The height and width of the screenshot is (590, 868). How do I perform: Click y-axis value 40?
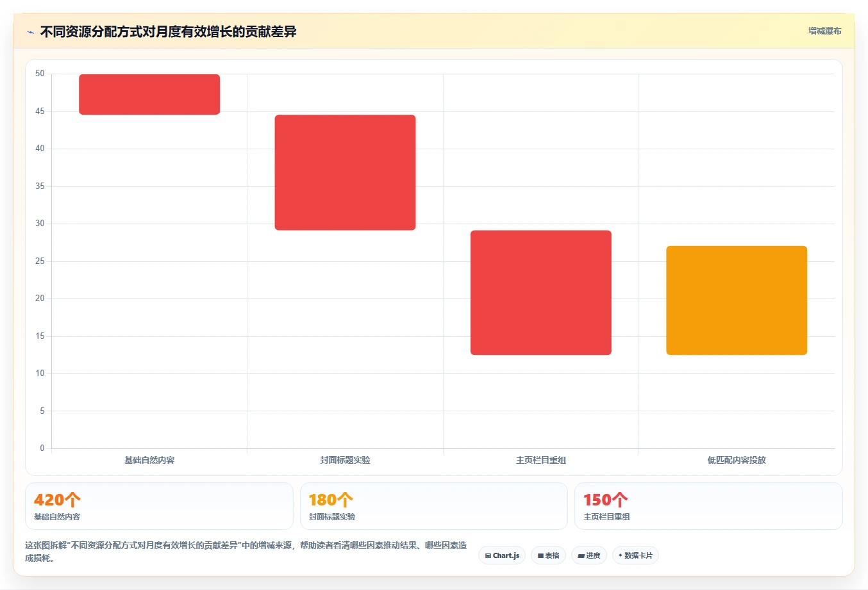pos(40,149)
